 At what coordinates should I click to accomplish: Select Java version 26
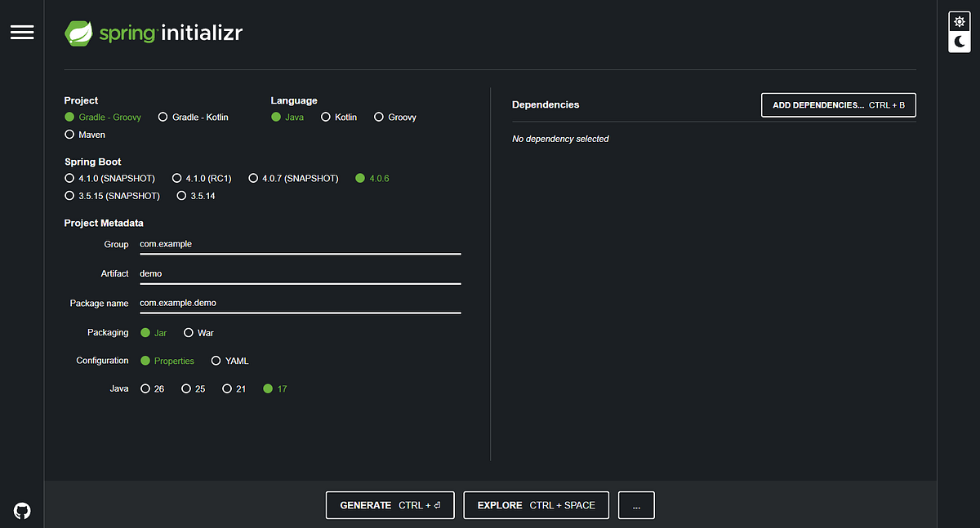153,388
